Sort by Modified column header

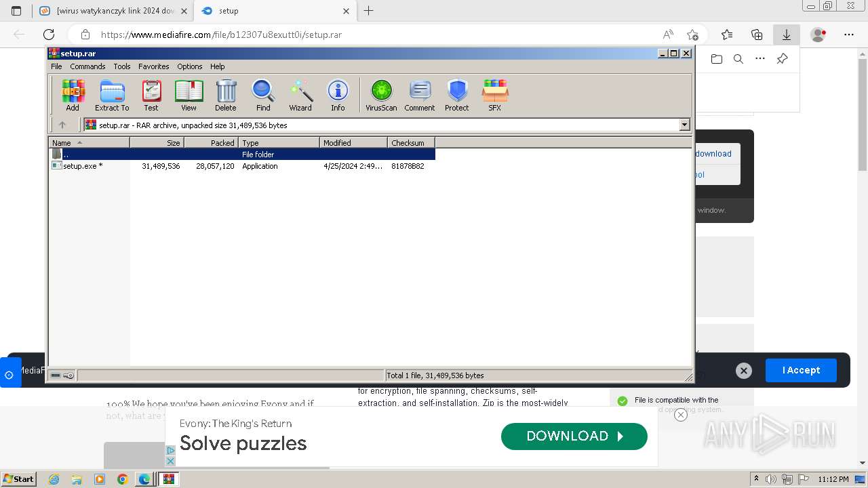point(353,142)
